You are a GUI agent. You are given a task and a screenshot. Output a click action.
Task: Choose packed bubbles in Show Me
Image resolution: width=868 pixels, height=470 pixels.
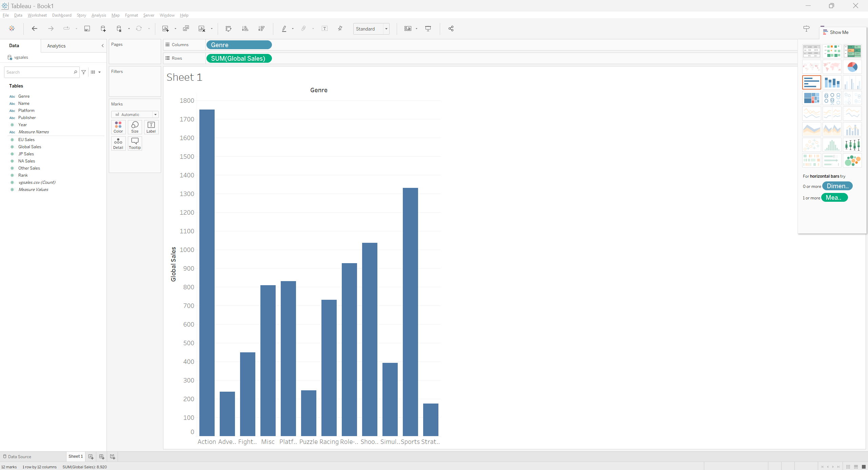point(852,160)
